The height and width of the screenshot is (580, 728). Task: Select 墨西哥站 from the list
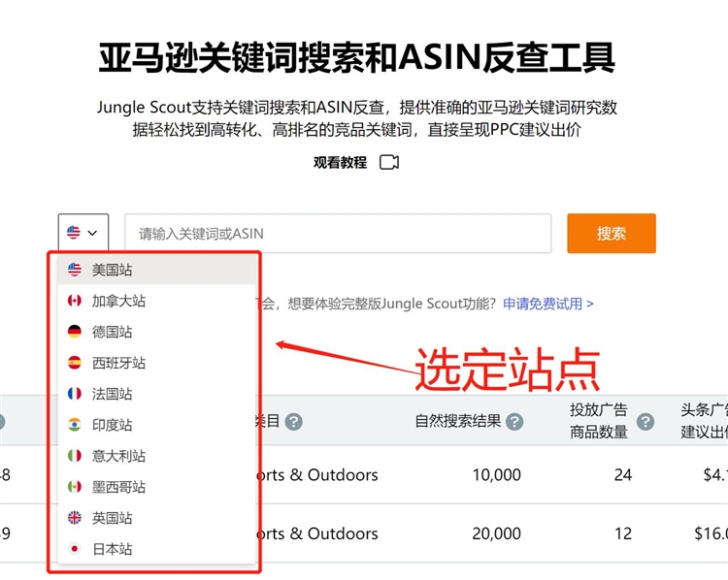[157, 487]
